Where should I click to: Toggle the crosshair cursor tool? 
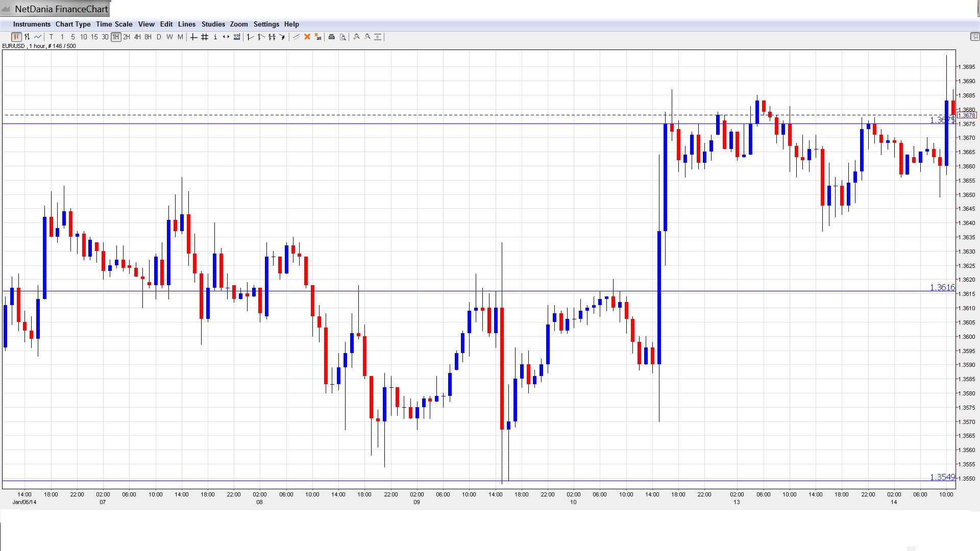193,37
